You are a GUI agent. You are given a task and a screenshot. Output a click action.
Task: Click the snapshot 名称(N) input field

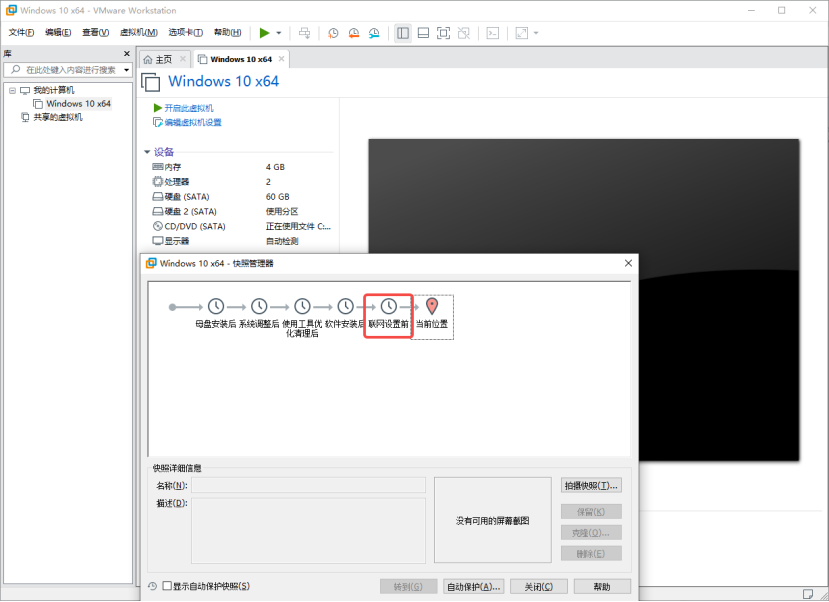[x=308, y=485]
